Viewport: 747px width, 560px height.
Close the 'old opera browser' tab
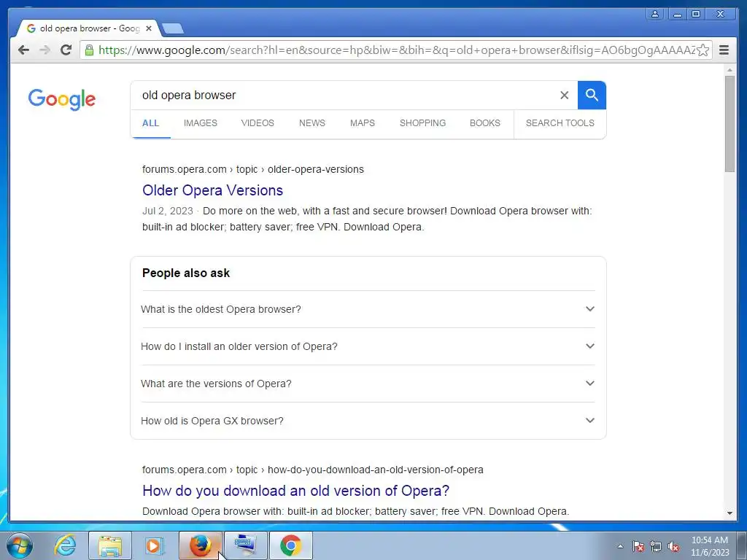pos(149,28)
